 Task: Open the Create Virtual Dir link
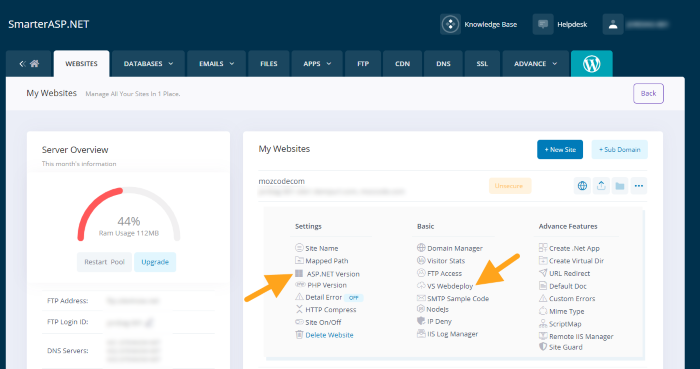click(576, 261)
